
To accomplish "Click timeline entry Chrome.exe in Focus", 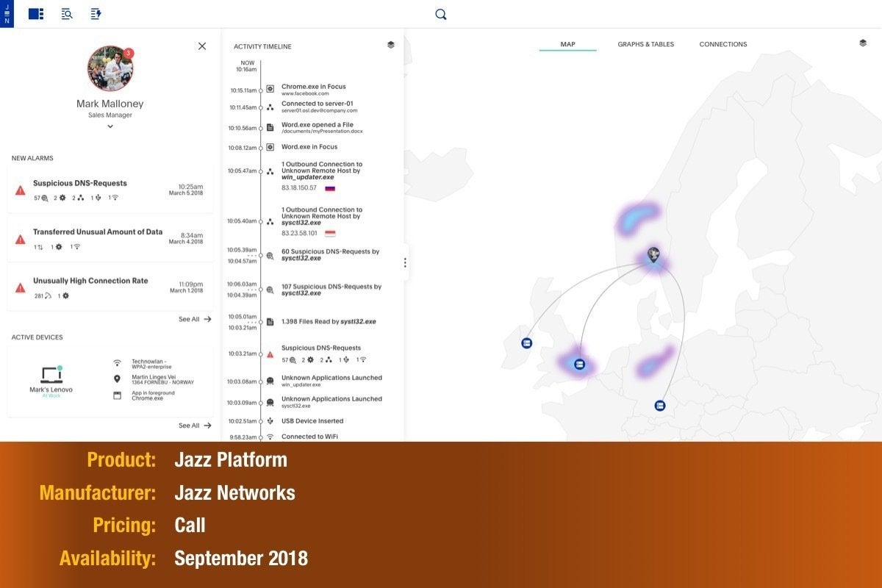I will (x=313, y=90).
